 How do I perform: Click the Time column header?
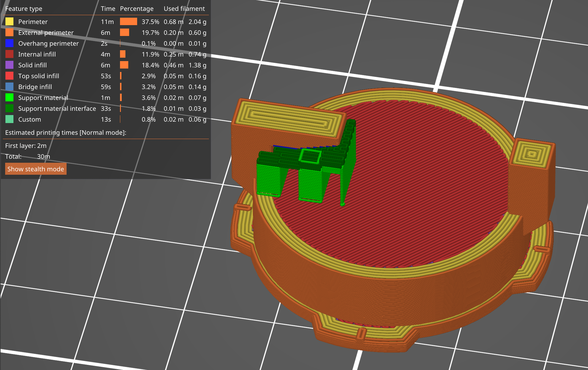pos(108,9)
